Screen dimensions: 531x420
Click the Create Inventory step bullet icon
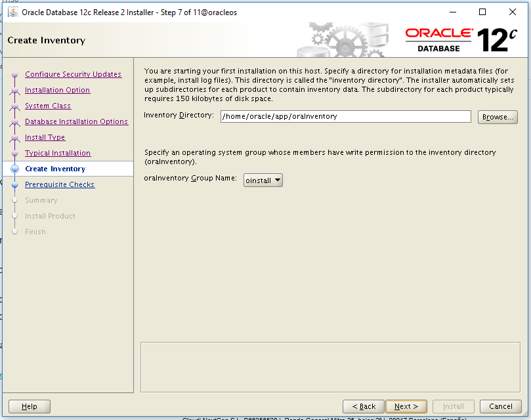pos(14,169)
